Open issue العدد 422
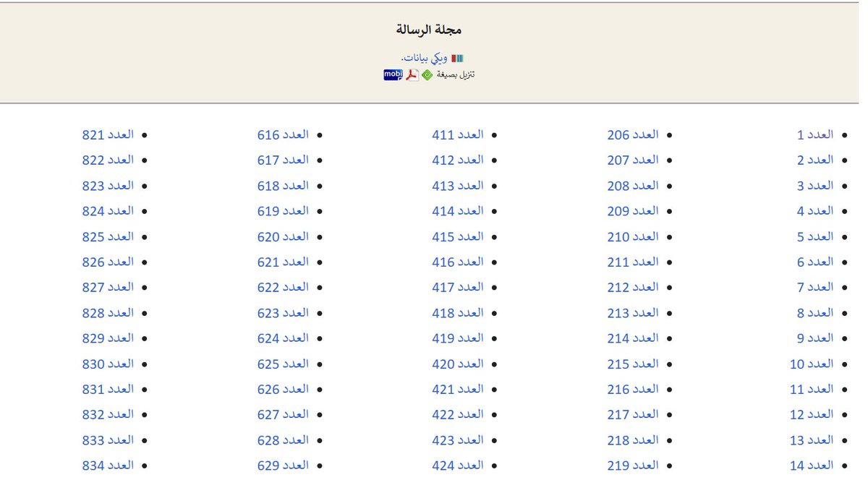 click(458, 414)
